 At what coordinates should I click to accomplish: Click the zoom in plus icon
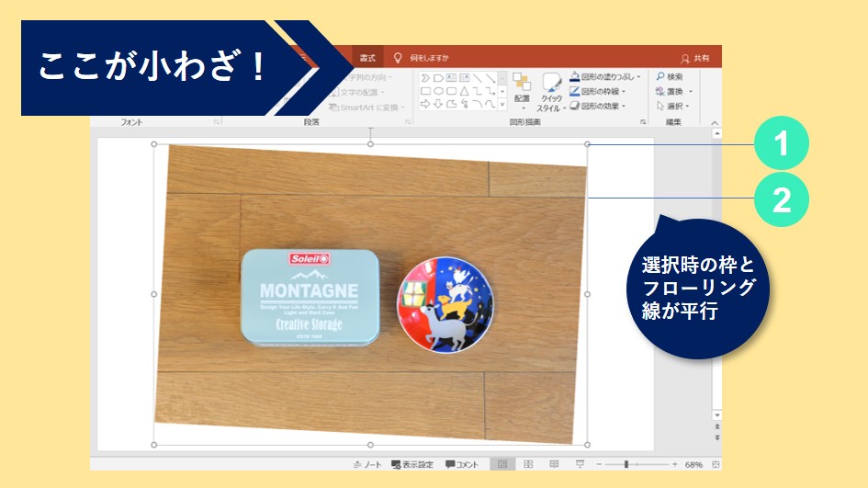pos(675,464)
